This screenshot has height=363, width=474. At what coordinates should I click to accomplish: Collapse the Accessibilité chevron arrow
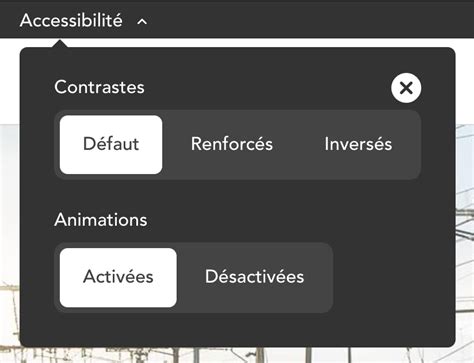click(x=142, y=22)
